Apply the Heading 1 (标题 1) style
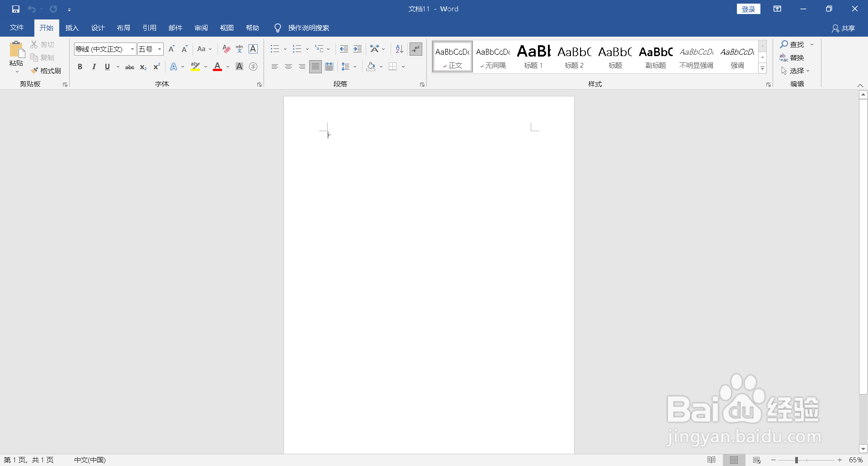Screen dimensions: 868x466 (x=533, y=57)
